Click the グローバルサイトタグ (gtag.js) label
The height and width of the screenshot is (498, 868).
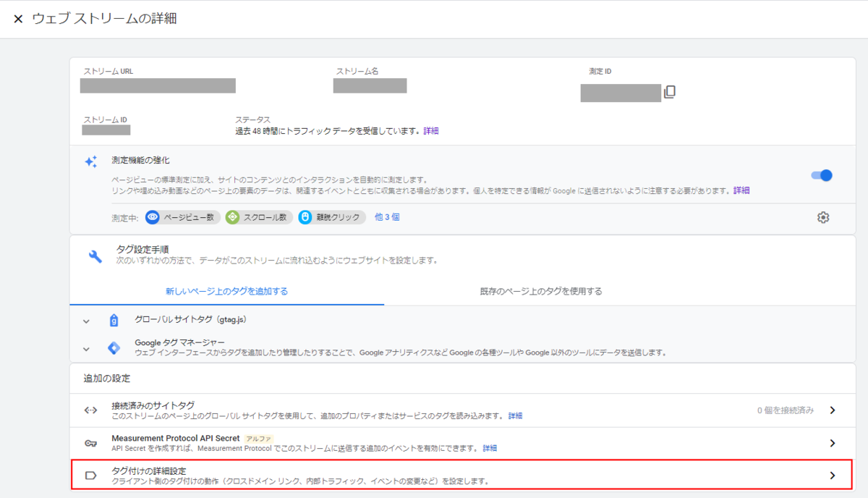click(192, 319)
